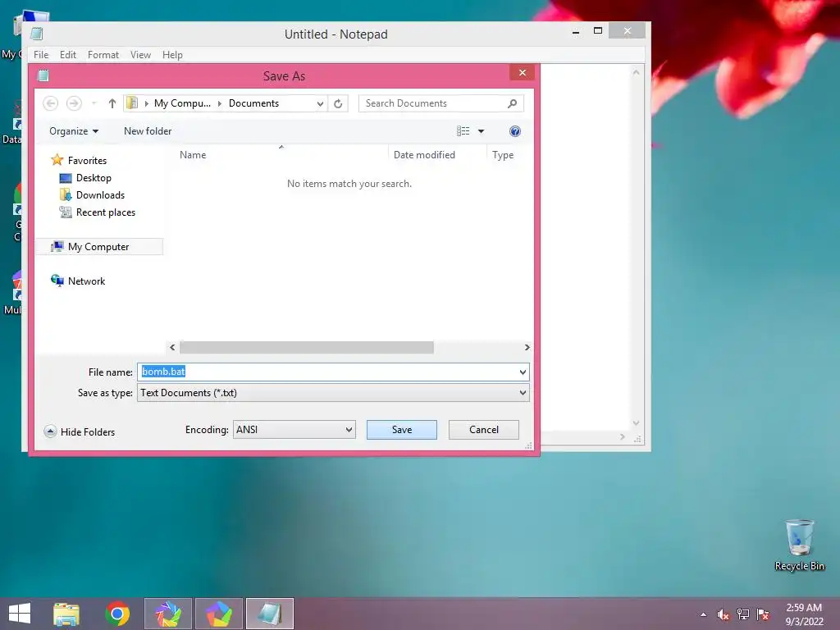The width and height of the screenshot is (840, 630).
Task: Click the Back arrow in Save As dialog
Action: (50, 103)
